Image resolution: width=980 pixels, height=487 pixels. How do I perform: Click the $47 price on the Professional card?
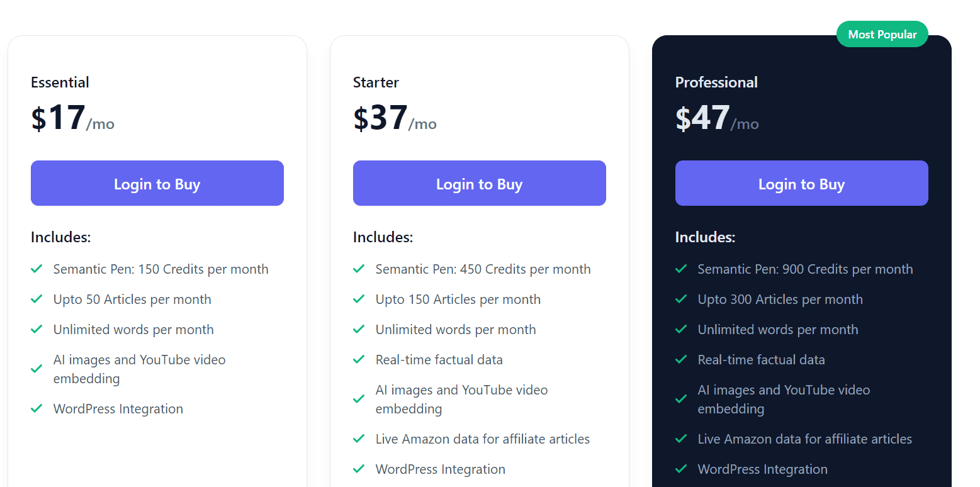[701, 118]
